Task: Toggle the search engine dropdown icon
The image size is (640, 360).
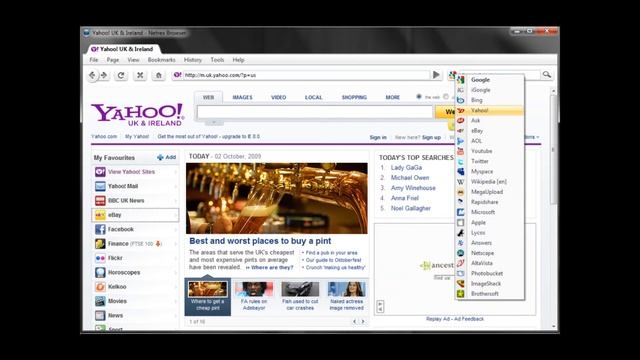Action: (452, 75)
